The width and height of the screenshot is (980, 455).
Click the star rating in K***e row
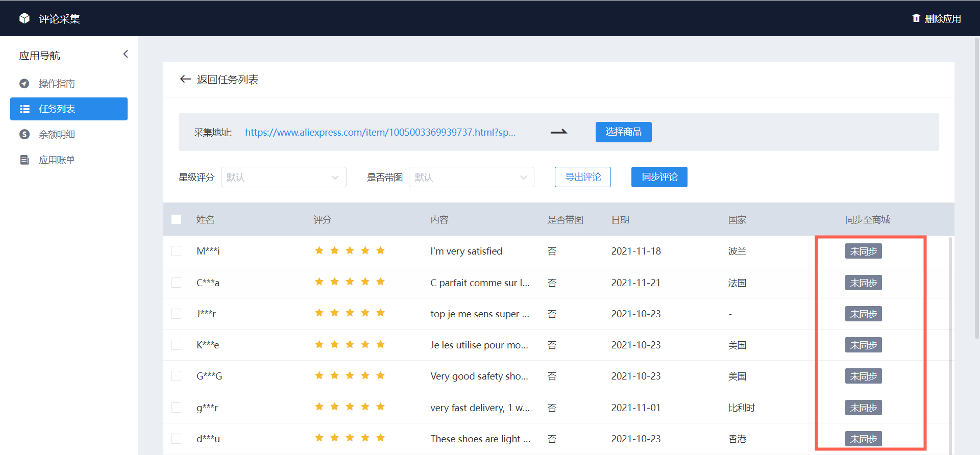coord(350,344)
